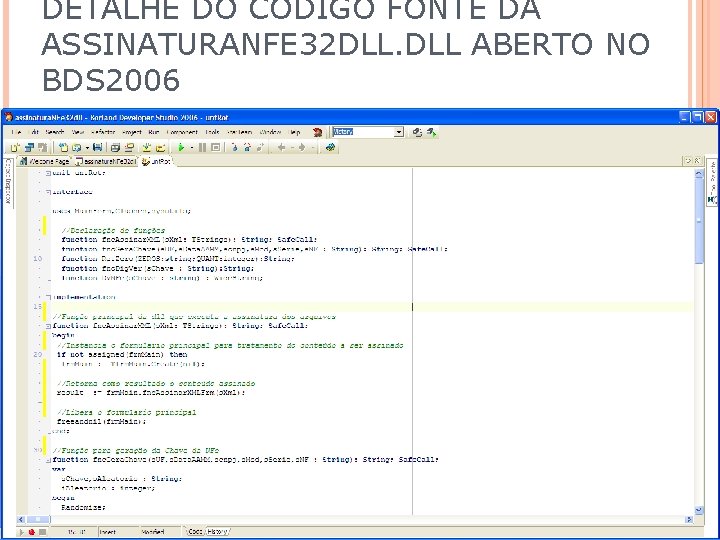Click the Insert mode status bar cell

tap(117, 532)
